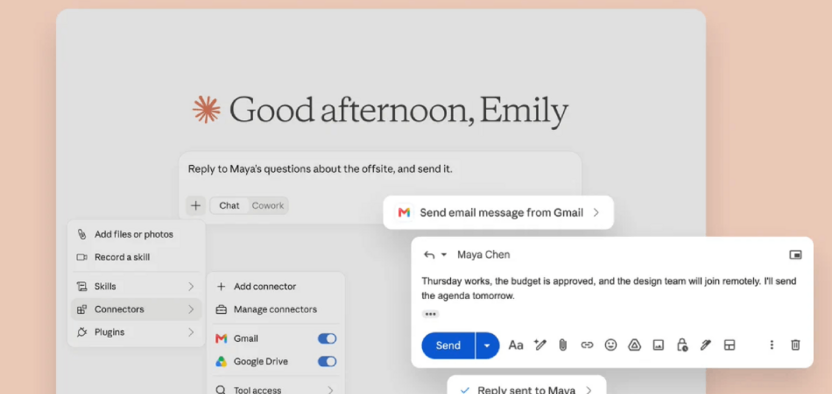
Task: Open the Plugins submenu
Action: tap(136, 332)
